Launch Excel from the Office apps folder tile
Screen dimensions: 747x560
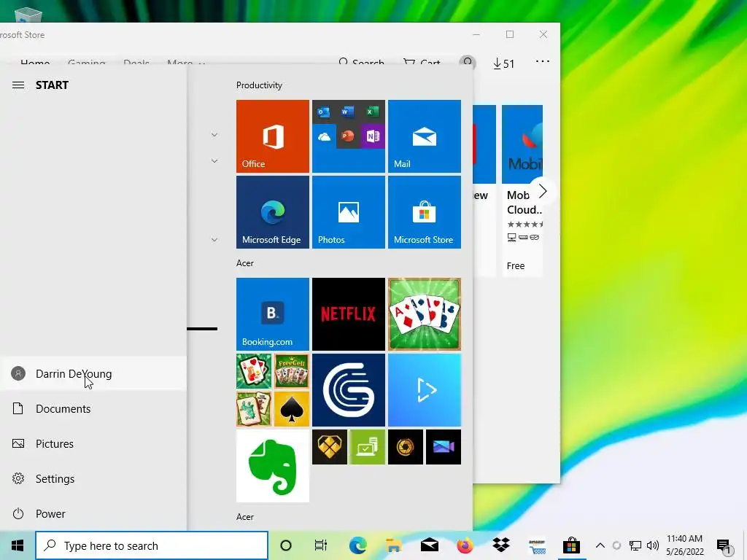pos(372,112)
